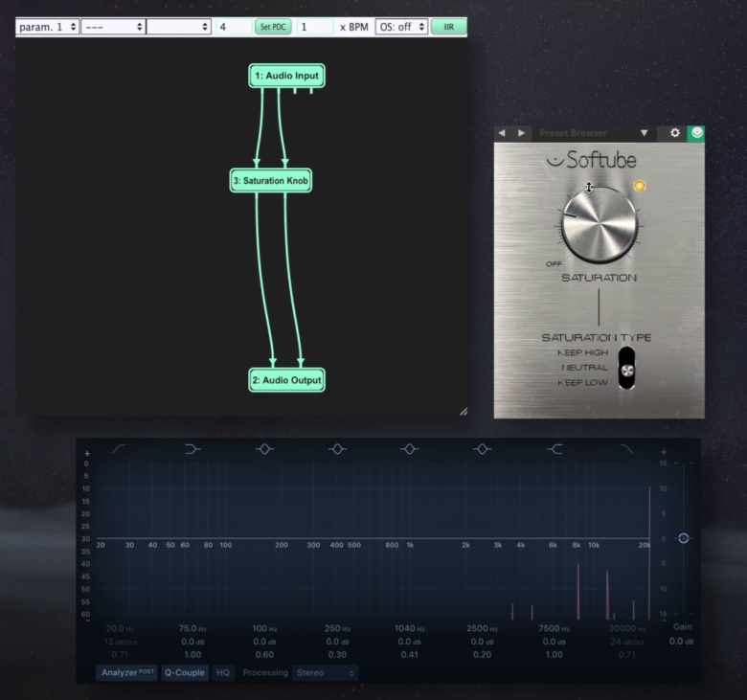The image size is (747, 700).
Task: Click the 12 dB/Oct slope value
Action: pyautogui.click(x=120, y=642)
